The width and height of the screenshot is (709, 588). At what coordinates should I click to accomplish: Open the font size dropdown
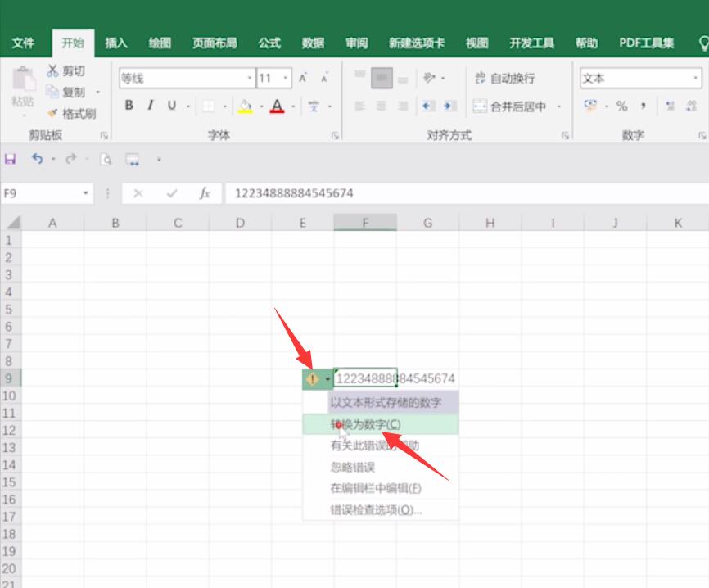[285, 79]
